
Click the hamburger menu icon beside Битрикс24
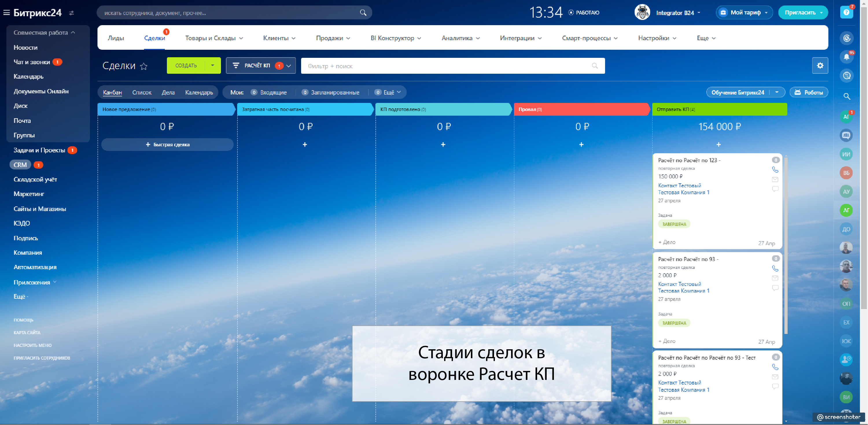click(6, 13)
